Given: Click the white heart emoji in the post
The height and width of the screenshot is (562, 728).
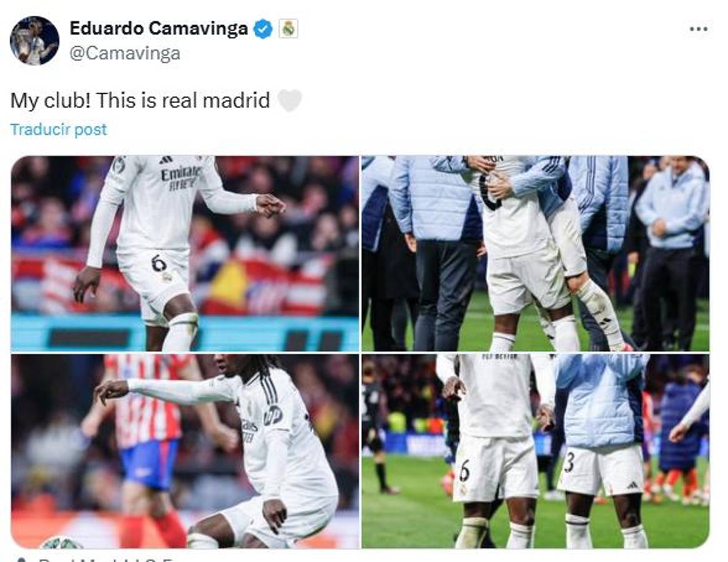Looking at the screenshot, I should (289, 101).
